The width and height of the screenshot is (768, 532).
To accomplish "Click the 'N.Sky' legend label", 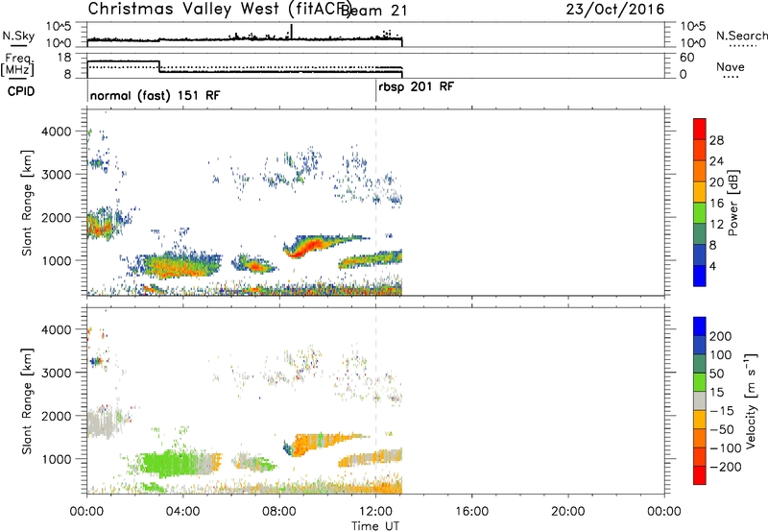I will pyautogui.click(x=18, y=36).
